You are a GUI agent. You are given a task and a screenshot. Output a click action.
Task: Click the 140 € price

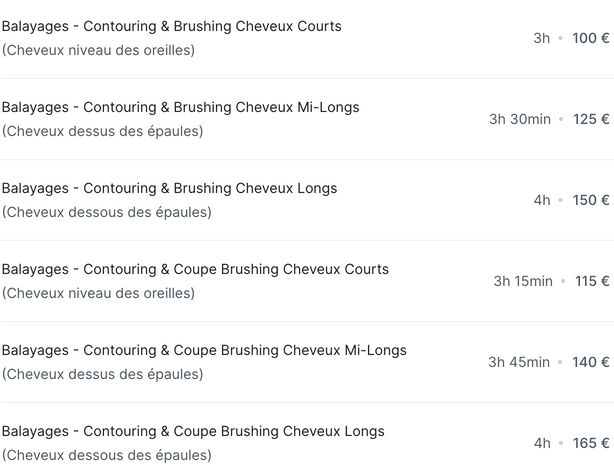tap(591, 363)
